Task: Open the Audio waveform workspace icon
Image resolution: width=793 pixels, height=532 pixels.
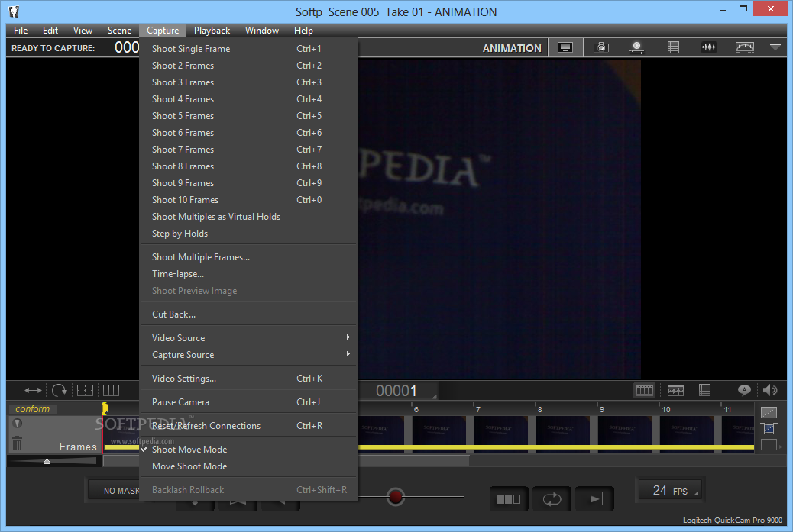Action: pyautogui.click(x=708, y=48)
